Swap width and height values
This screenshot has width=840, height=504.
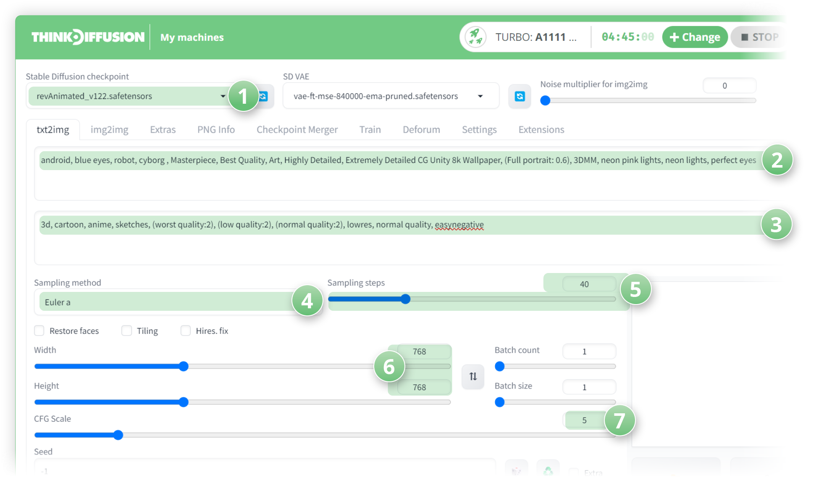(473, 376)
